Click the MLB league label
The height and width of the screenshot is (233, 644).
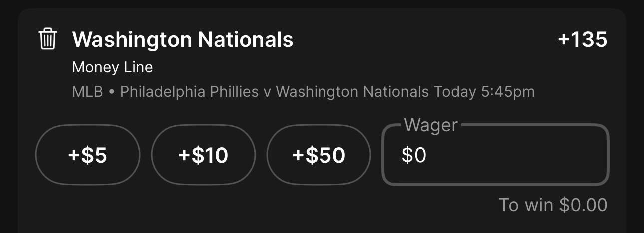point(87,92)
